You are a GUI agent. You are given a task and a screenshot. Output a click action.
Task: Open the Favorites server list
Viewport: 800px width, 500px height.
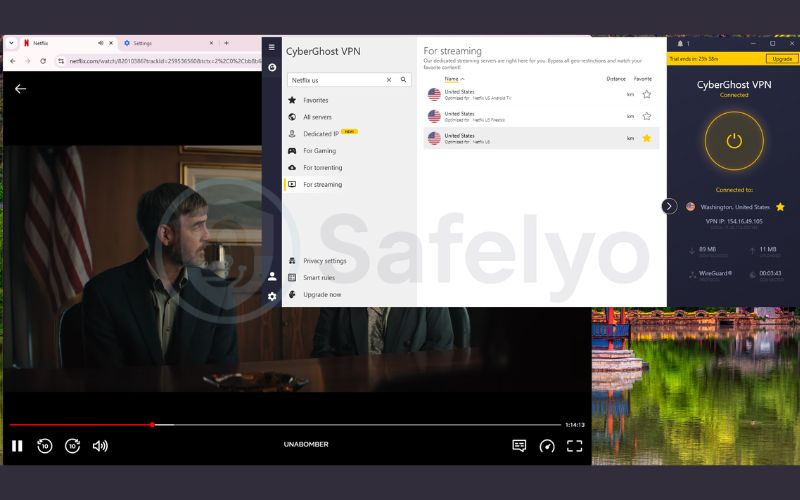pos(315,100)
